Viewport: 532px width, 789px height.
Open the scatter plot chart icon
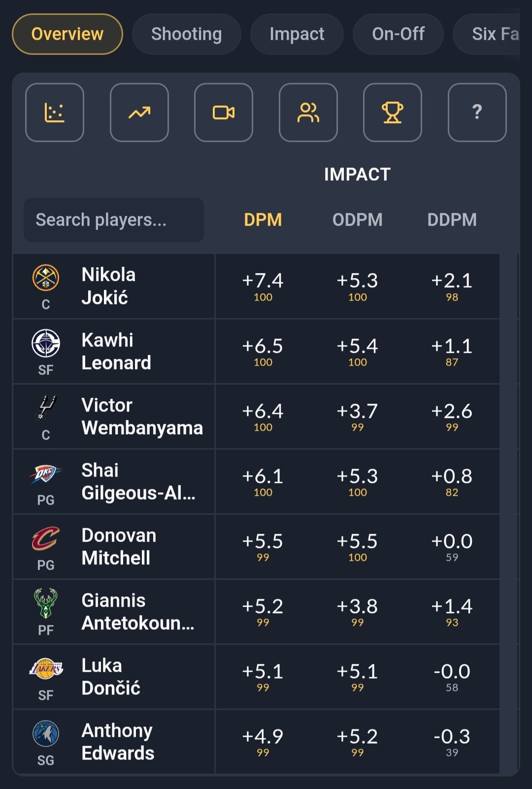[55, 112]
